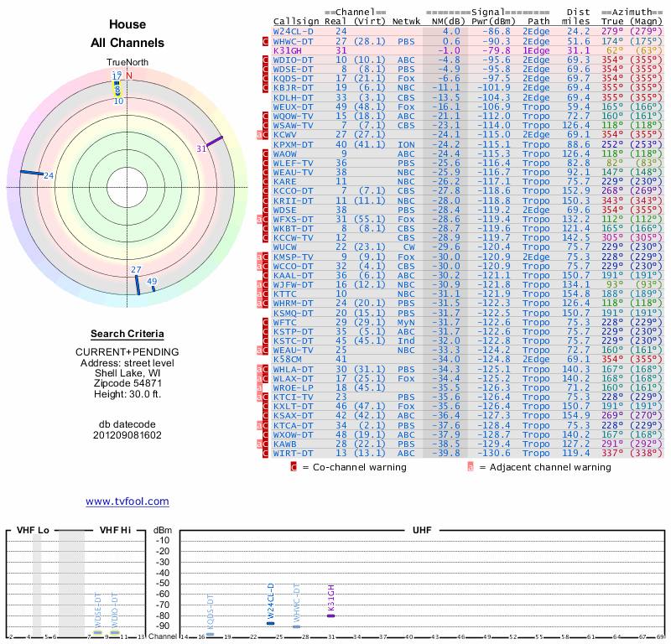
Task: Click the 'ION' network cell for KPXM-DT
Action: 406,144
